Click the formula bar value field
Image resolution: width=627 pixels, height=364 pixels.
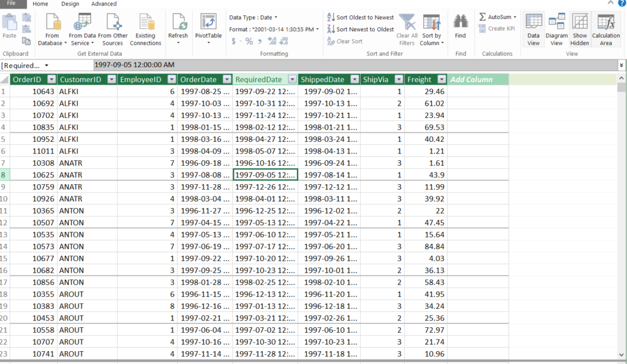(356, 65)
